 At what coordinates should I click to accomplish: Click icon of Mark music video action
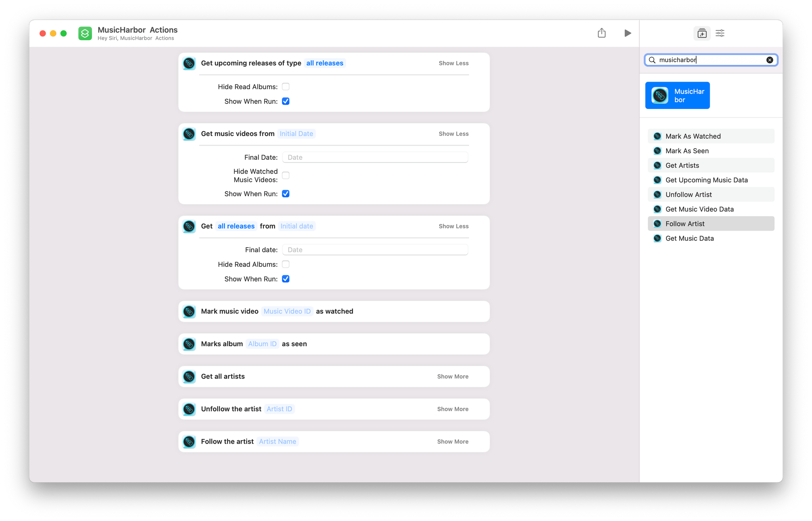189,311
